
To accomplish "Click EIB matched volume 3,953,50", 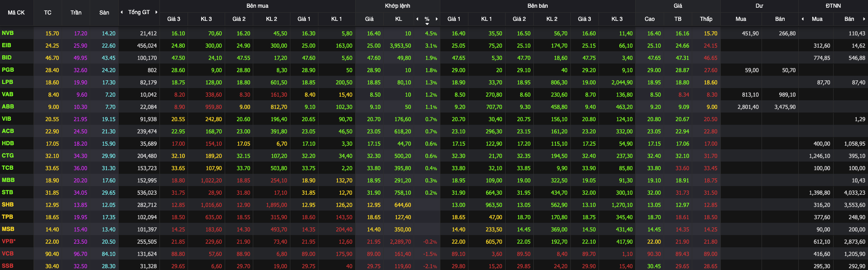I will [x=400, y=46].
